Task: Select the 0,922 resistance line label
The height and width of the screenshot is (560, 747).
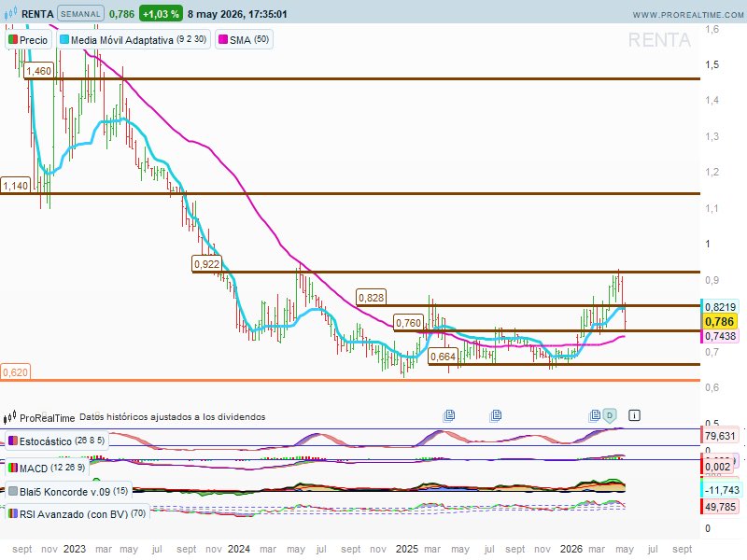Action: pos(206,264)
